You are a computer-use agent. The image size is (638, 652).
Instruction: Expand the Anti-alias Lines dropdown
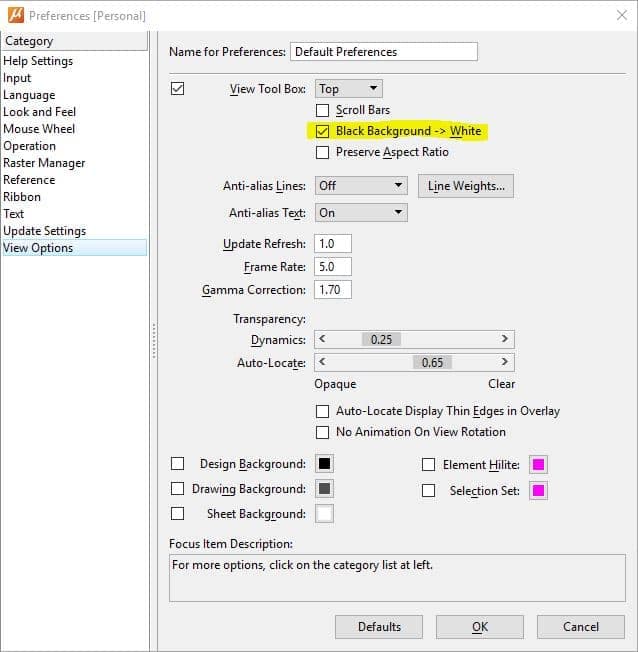tap(361, 185)
